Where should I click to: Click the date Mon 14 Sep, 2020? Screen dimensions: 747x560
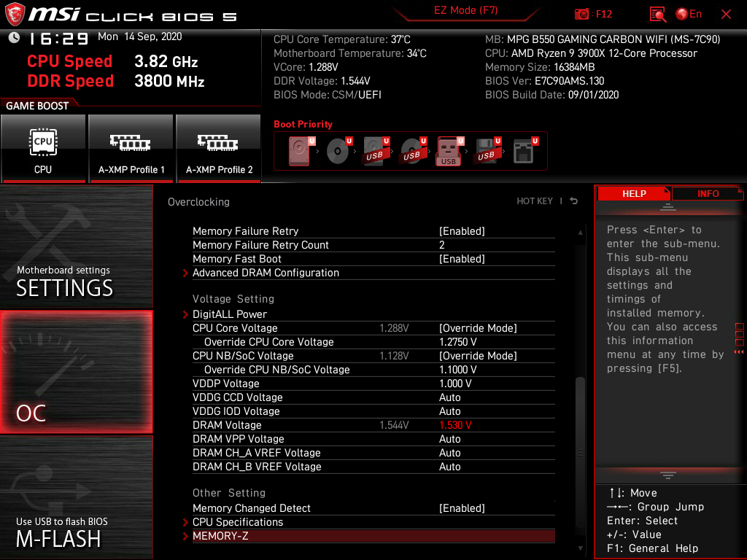(x=139, y=36)
